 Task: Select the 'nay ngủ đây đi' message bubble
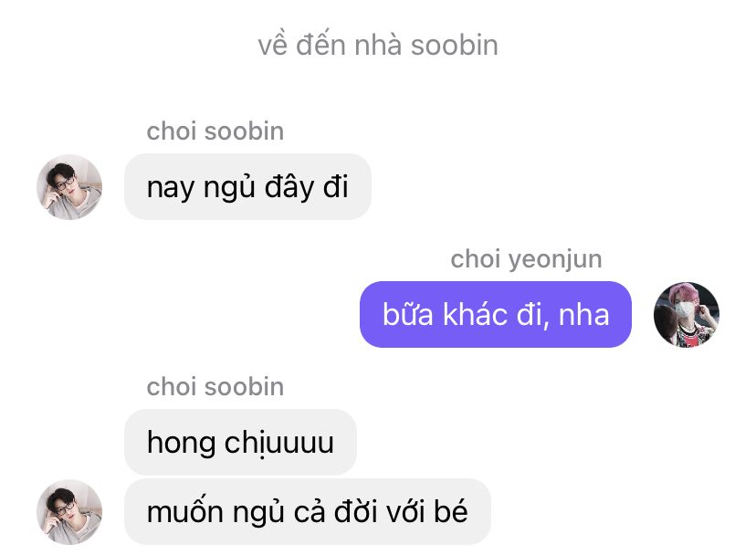[x=247, y=186]
